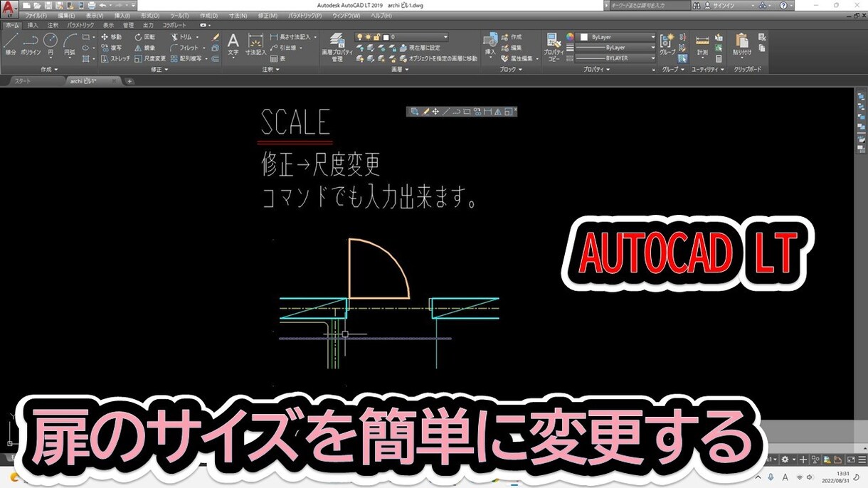The image size is (868, 488).
Task: Click ブロック 編集 (Edit block)
Action: point(511,48)
